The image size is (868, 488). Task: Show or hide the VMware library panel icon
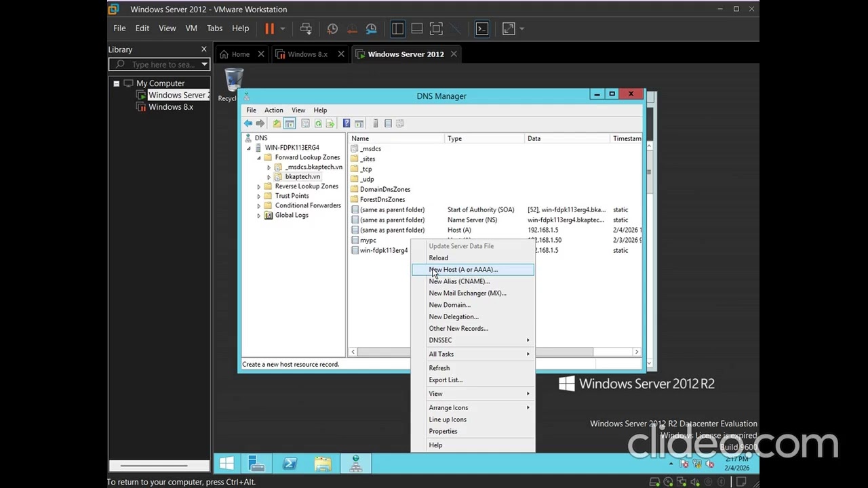pos(397,28)
